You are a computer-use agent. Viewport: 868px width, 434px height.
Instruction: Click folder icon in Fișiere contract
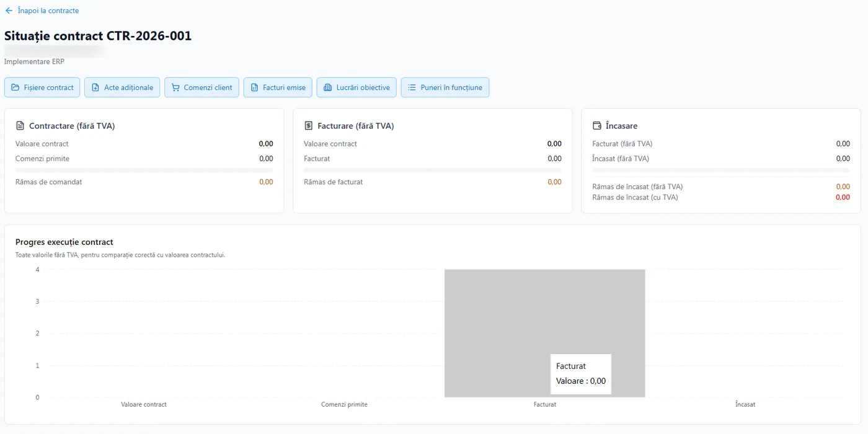(15, 87)
